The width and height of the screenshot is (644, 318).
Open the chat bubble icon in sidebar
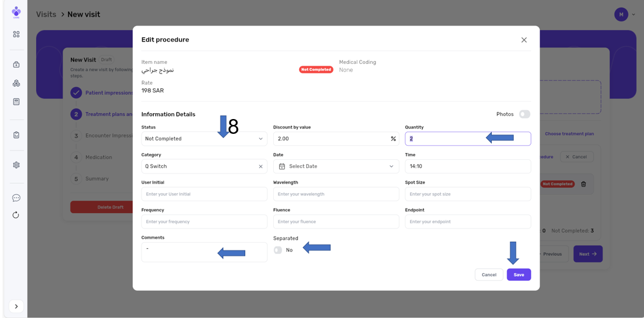(x=16, y=198)
